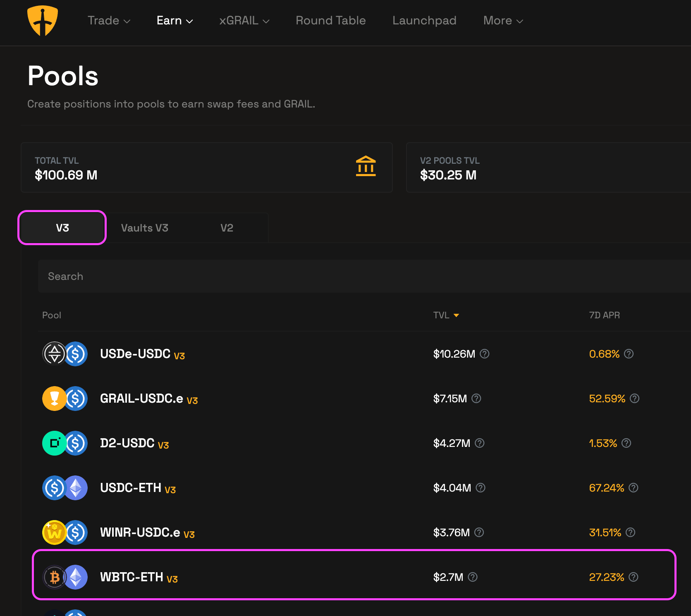Screen dimensions: 691x616
Task: Click the help icon beside 52.59% APR
Action: pyautogui.click(x=635, y=399)
